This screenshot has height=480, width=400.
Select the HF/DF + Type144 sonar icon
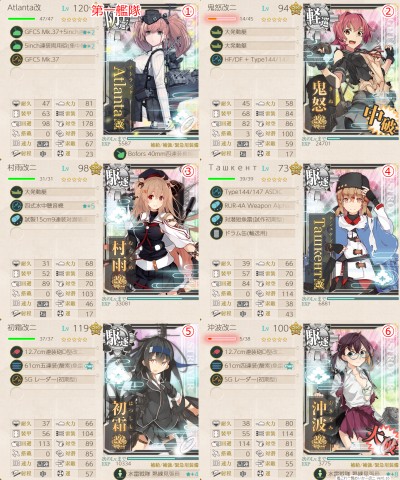tap(216, 59)
